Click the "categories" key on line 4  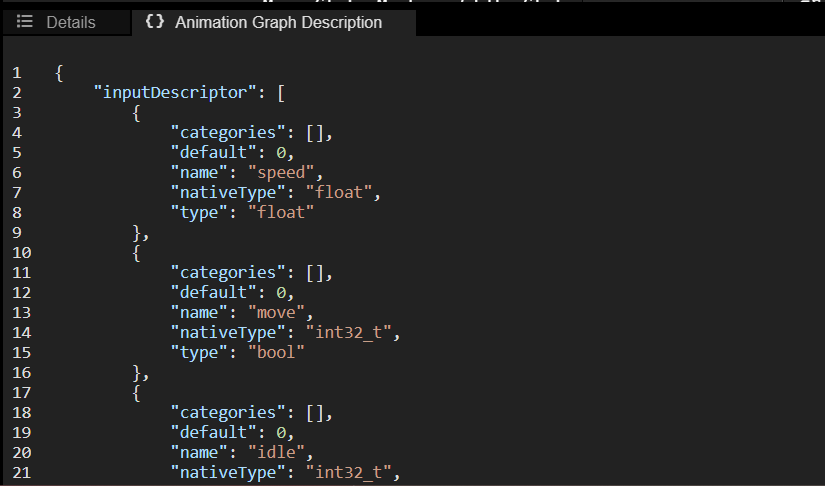pyautogui.click(x=228, y=133)
